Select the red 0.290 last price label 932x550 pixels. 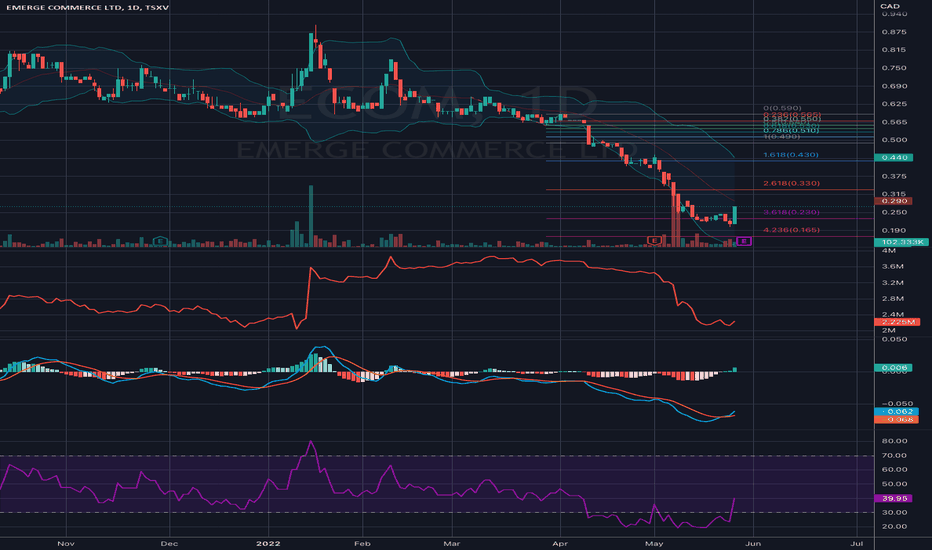894,201
